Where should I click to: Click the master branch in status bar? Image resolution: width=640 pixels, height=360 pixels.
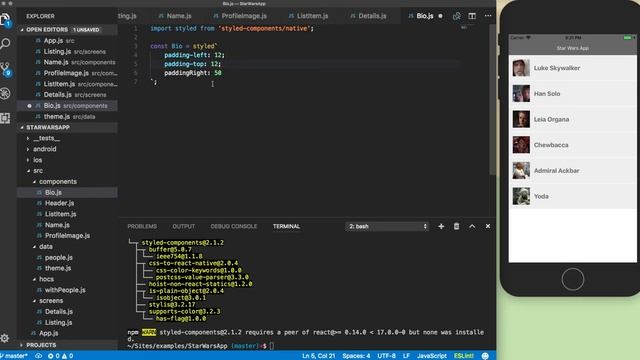[x=14, y=356]
